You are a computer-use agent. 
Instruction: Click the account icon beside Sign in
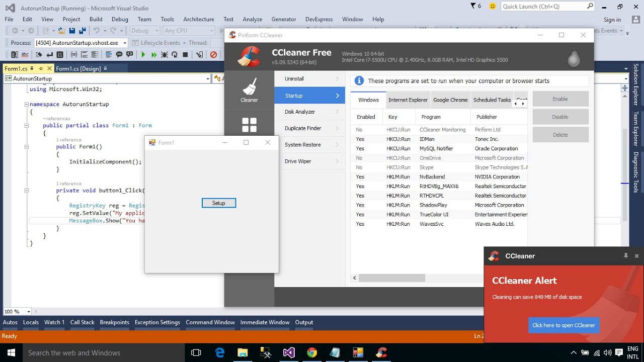click(636, 19)
